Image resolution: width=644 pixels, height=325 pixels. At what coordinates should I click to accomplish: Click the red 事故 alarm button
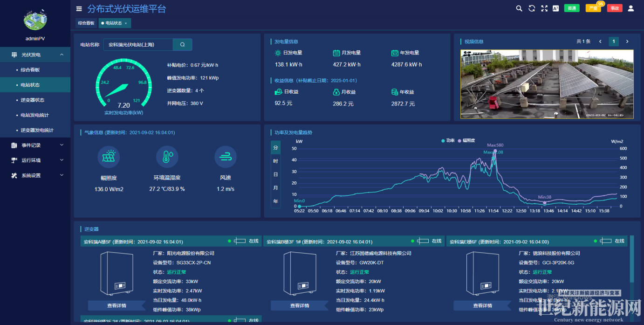pos(615,8)
